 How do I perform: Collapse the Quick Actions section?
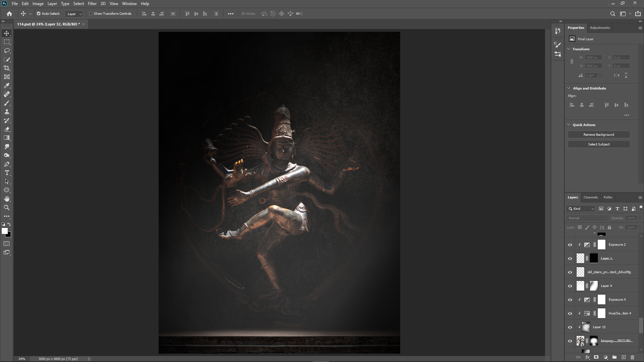[x=569, y=125]
